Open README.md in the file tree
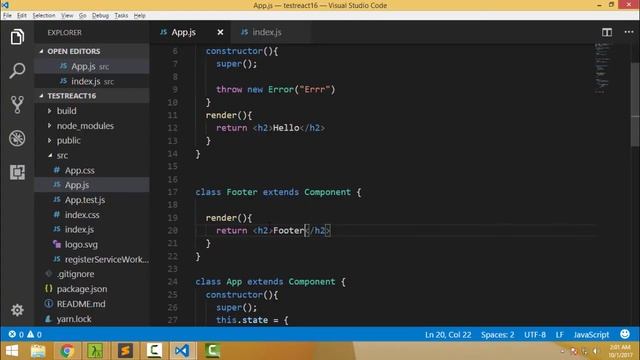640x360 pixels. [x=92, y=304]
